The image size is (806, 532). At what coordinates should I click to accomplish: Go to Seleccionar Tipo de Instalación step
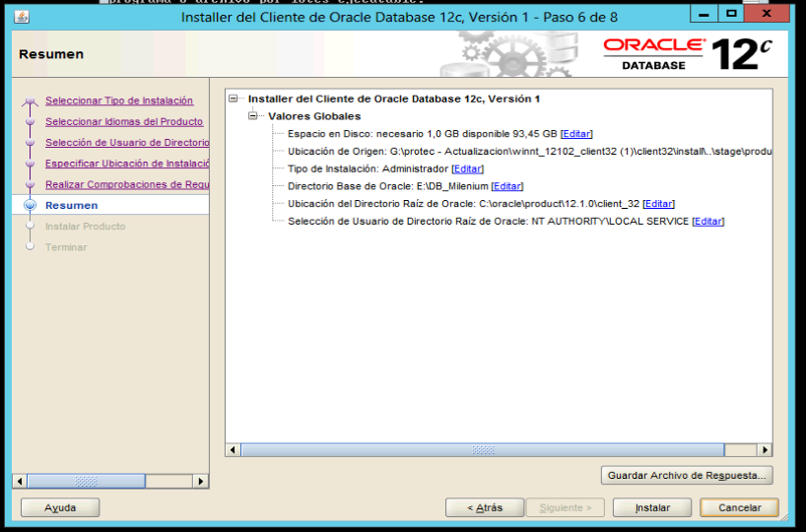coord(119,100)
